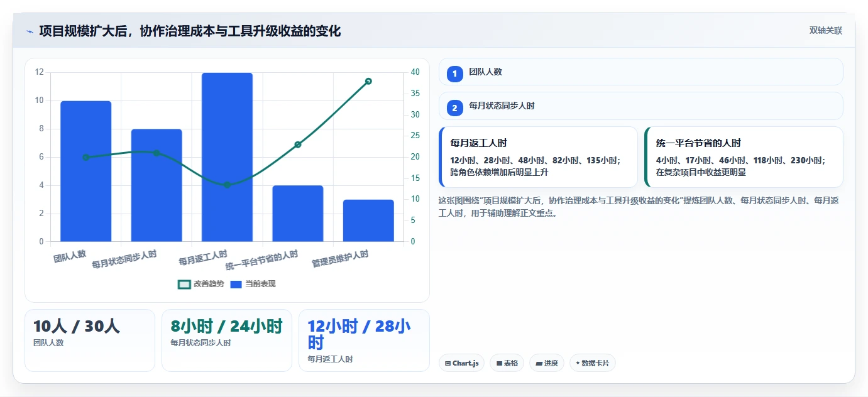
Task: Click the trend line point over 统一平台节省的人时
Action: point(298,144)
